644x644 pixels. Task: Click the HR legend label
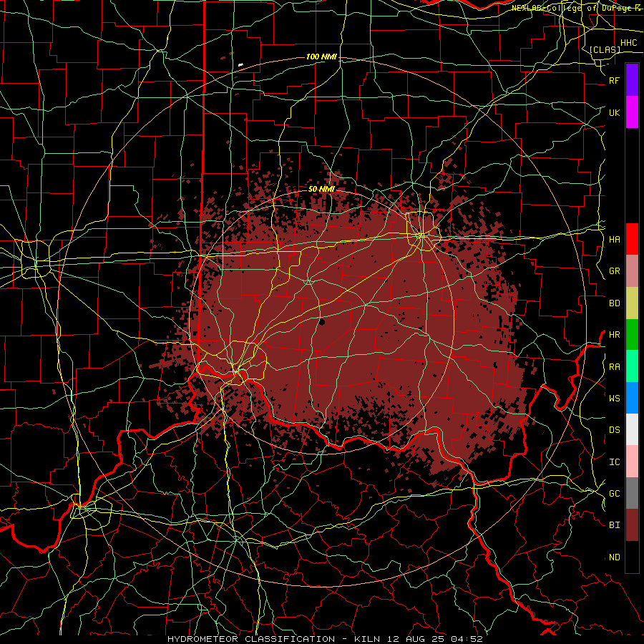(615, 335)
